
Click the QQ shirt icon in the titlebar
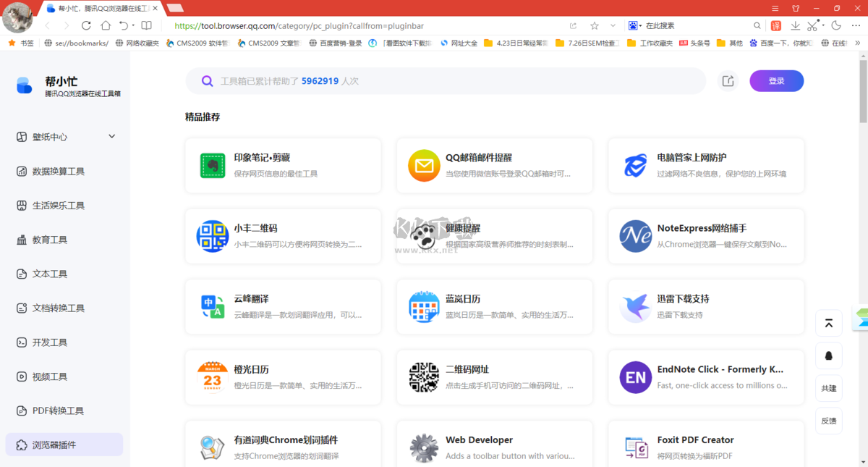(x=796, y=8)
